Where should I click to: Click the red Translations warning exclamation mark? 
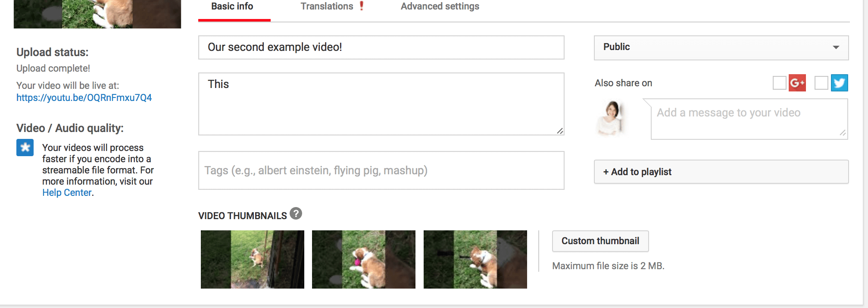[x=362, y=6]
